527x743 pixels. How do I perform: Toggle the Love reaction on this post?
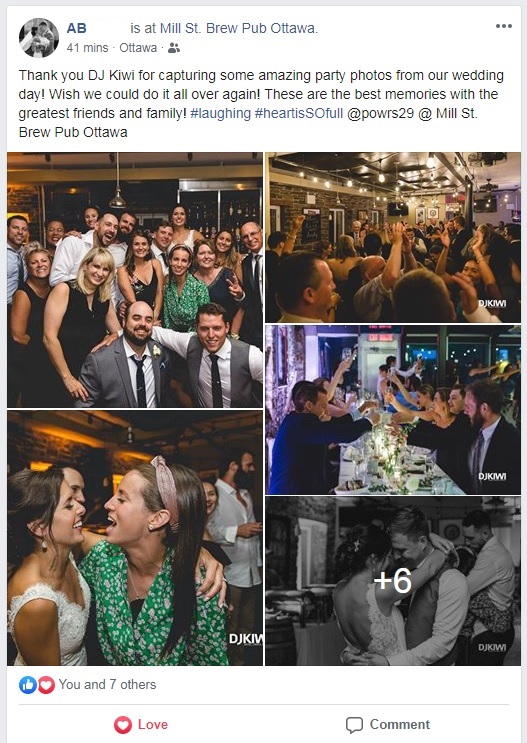(x=141, y=725)
